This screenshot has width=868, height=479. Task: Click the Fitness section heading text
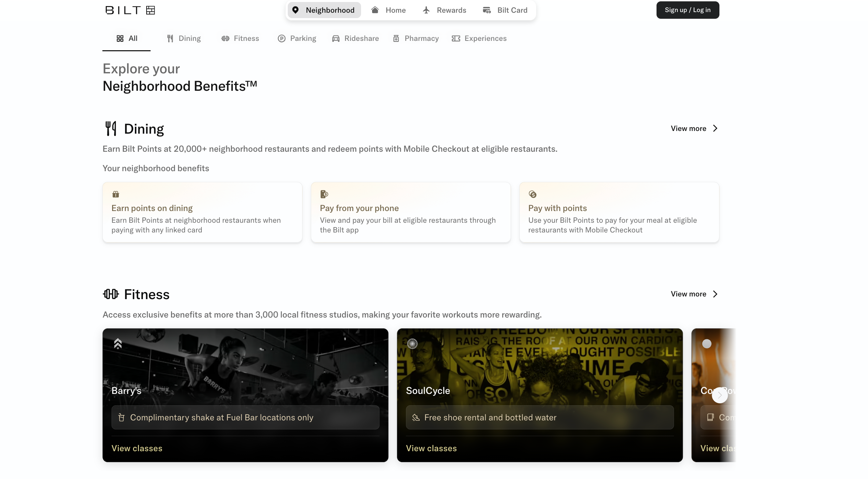[x=147, y=294]
